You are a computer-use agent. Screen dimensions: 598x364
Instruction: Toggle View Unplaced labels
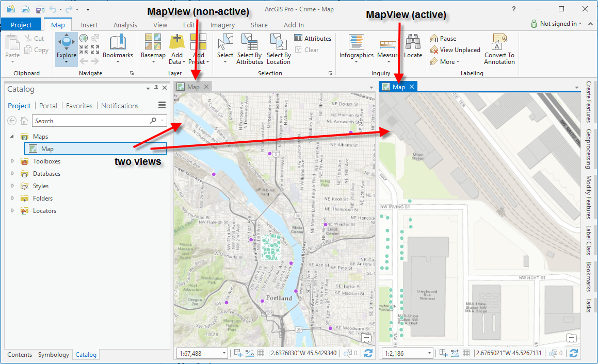pos(455,49)
